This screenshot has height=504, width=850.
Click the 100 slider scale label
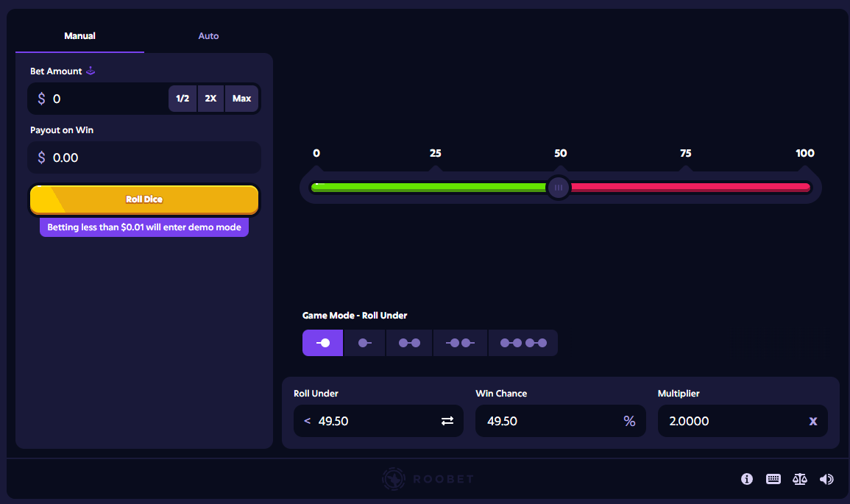coord(805,153)
